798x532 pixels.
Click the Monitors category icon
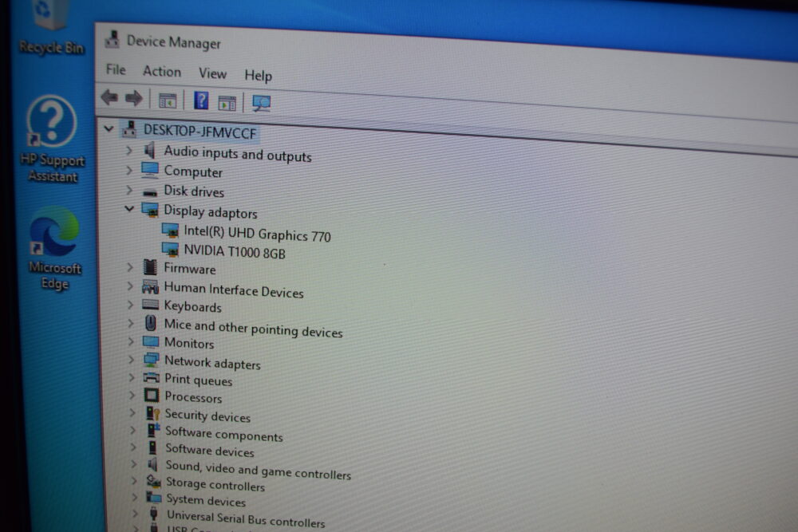click(151, 341)
